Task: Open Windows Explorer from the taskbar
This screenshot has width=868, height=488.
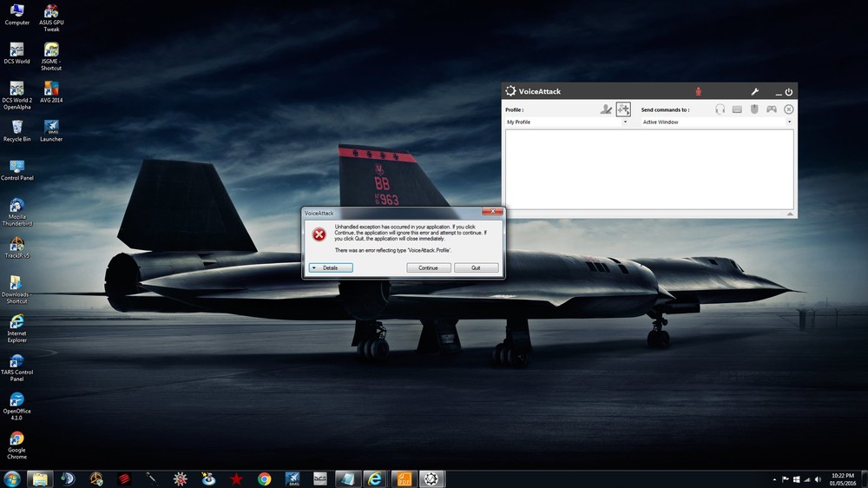Action: coord(40,478)
